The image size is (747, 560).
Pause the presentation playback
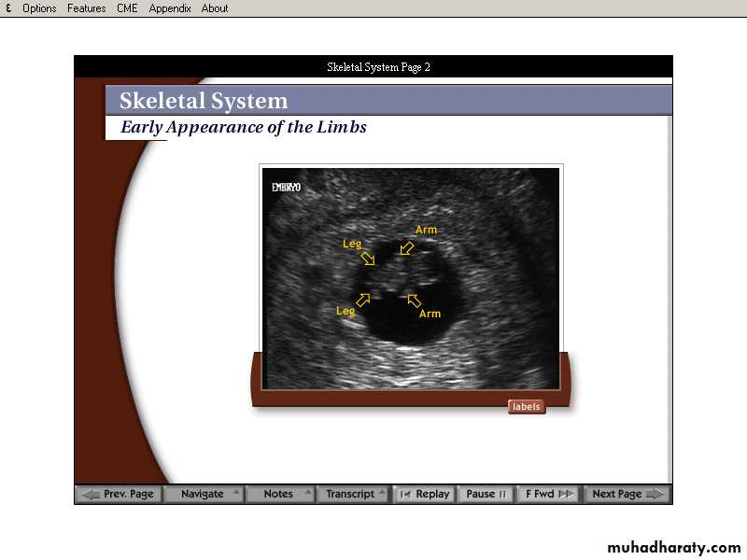coord(486,494)
